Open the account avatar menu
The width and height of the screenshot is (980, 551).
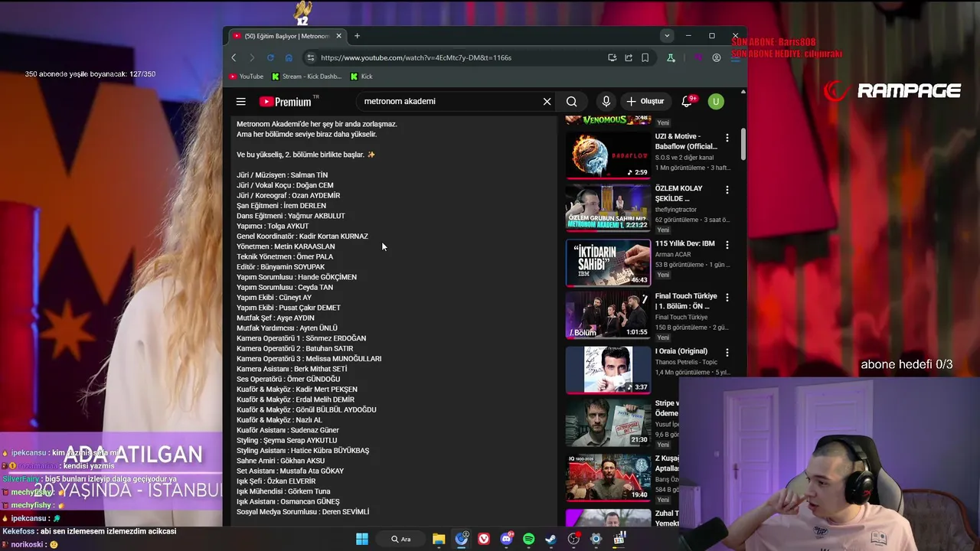point(716,101)
